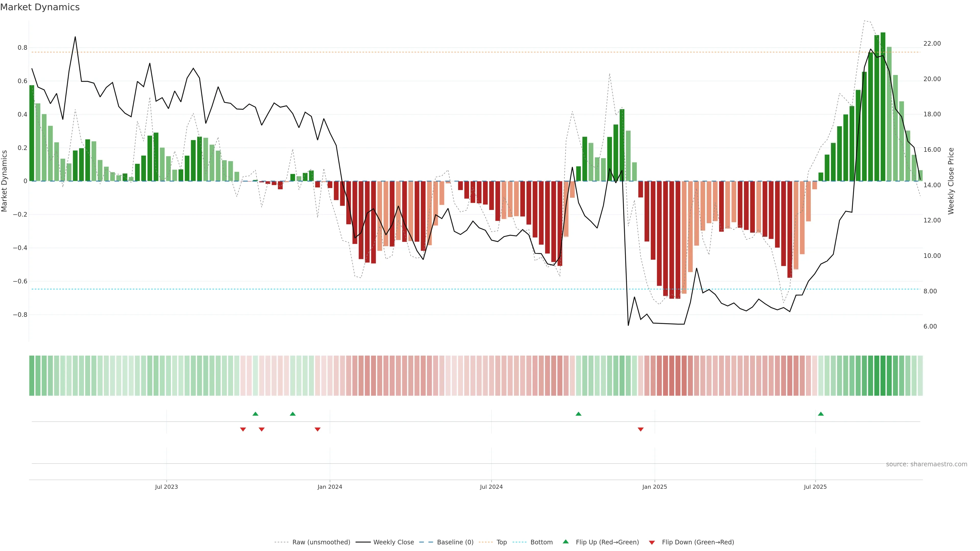Click the red triangle icon in the legend
This screenshot has width=980, height=551.
tap(652, 542)
